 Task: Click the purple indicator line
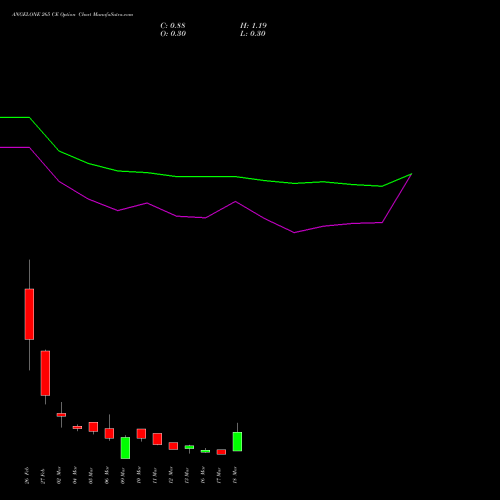[207, 217]
